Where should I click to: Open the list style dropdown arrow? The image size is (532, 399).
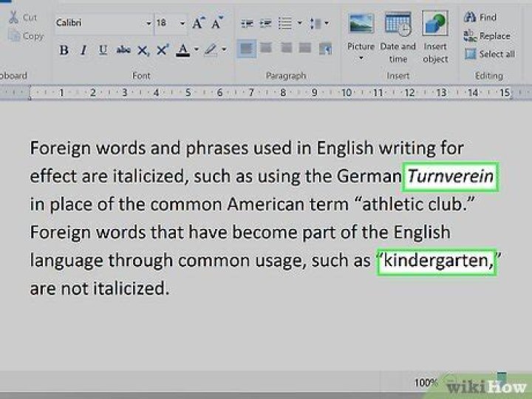(299, 23)
